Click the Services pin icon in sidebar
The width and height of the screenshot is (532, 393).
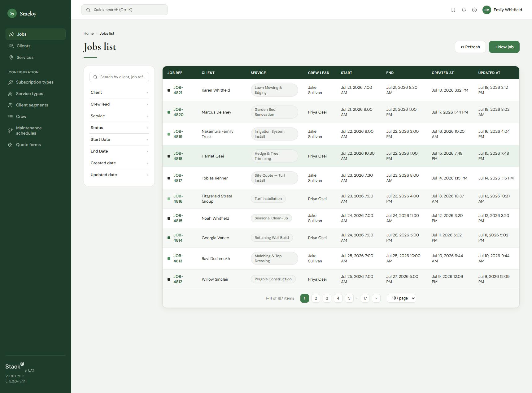coord(11,58)
